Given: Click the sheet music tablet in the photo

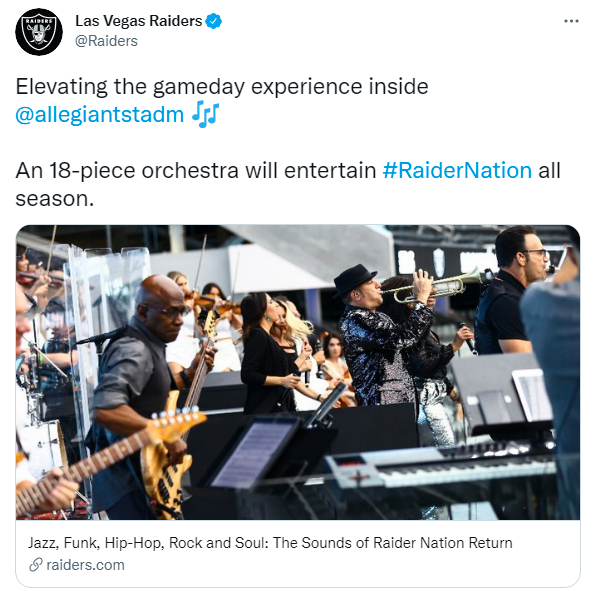Looking at the screenshot, I should coord(253,454).
